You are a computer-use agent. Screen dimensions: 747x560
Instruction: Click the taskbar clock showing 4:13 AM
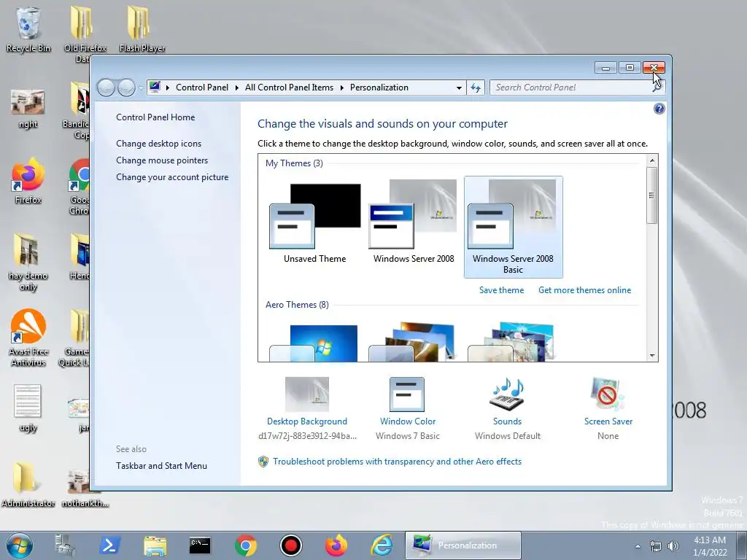[x=710, y=546]
